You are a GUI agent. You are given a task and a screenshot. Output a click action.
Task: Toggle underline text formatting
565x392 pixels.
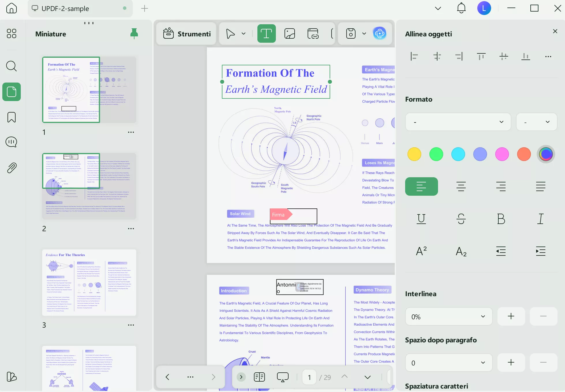pos(421,219)
